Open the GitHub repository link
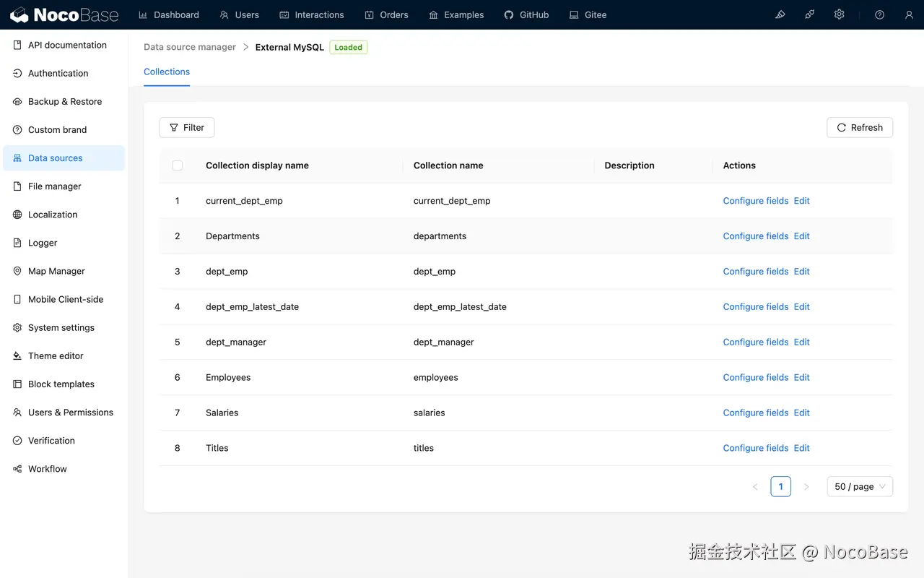This screenshot has width=924, height=578. [x=526, y=14]
